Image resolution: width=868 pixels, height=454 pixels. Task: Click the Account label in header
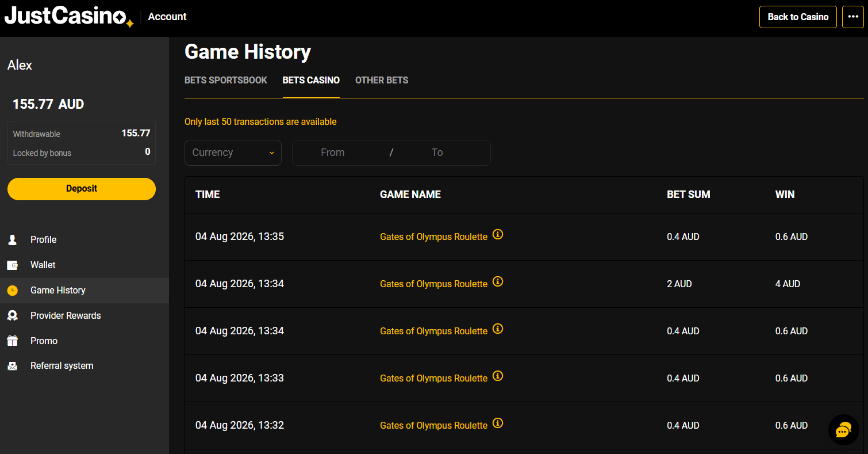[x=167, y=17]
